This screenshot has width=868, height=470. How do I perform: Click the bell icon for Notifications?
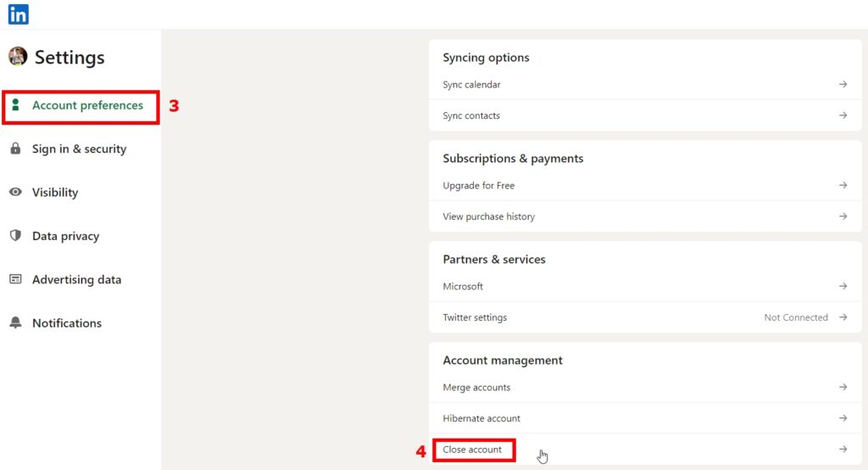[x=15, y=322]
